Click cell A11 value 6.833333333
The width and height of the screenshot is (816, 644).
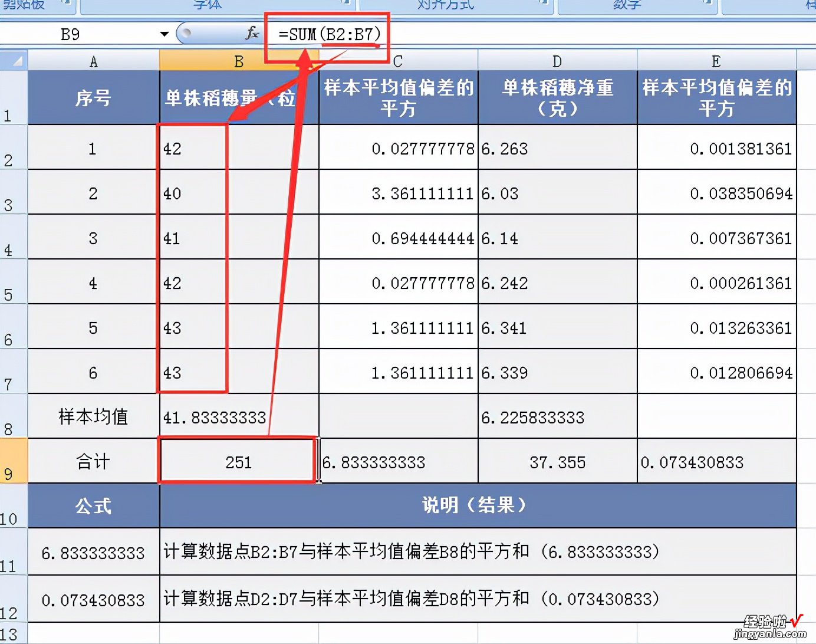(94, 551)
